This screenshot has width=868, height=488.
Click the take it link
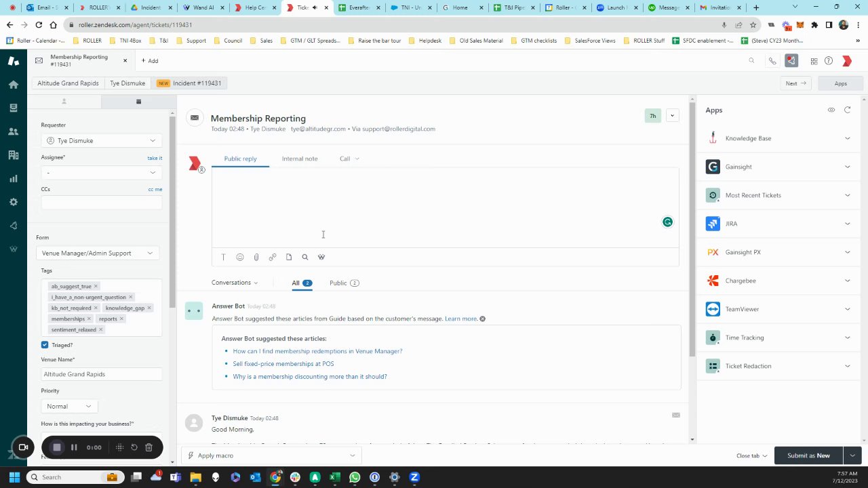tap(155, 158)
